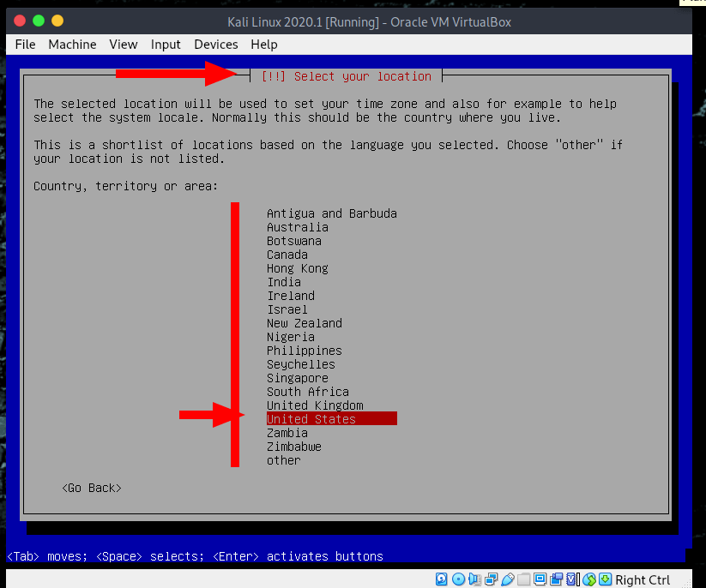706x588 pixels.
Task: Choose India as the location
Action: pos(284,282)
